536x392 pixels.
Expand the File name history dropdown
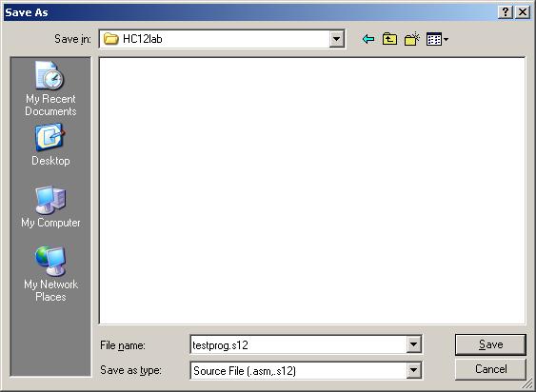pyautogui.click(x=413, y=344)
